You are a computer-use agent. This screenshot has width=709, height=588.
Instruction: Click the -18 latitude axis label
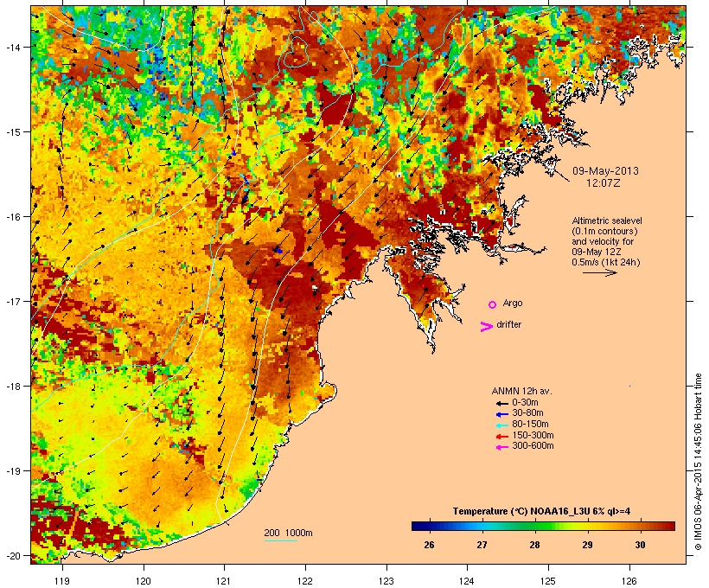point(13,387)
